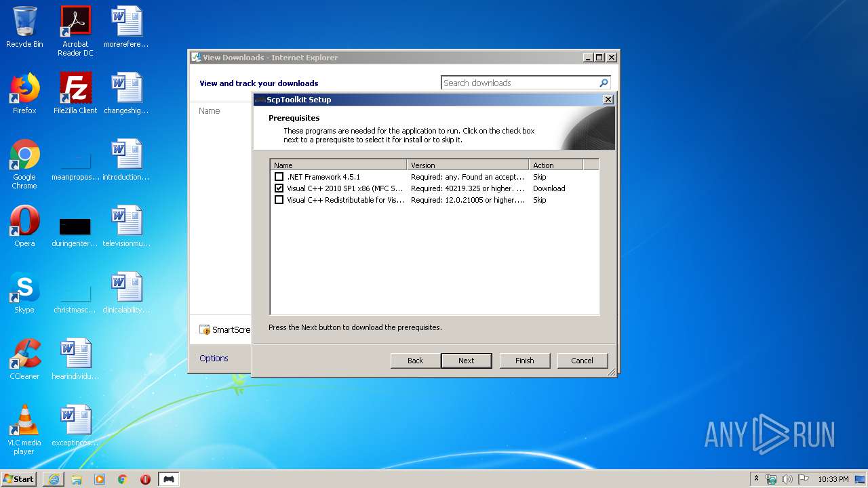868x488 pixels.
Task: Open the Recycle Bin desktop icon
Action: pos(24,27)
